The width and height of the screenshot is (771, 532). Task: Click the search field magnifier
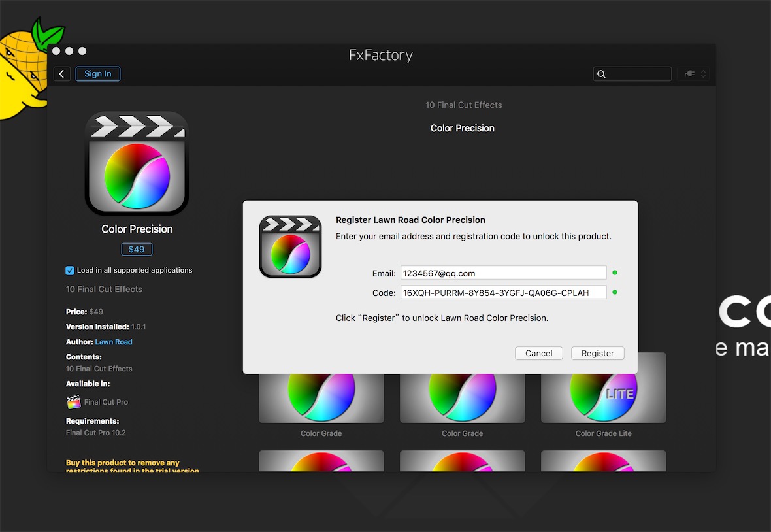click(601, 75)
